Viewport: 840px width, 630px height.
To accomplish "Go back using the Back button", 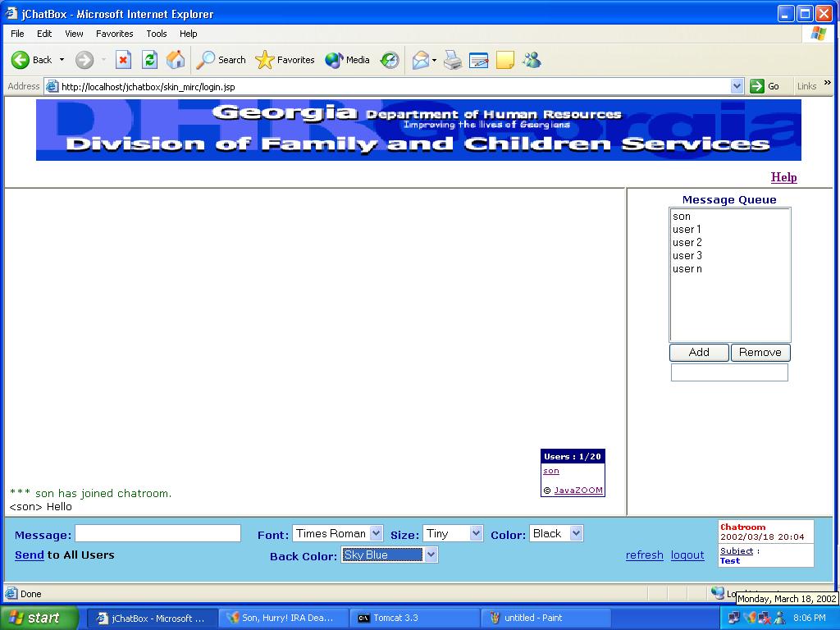I will [32, 60].
